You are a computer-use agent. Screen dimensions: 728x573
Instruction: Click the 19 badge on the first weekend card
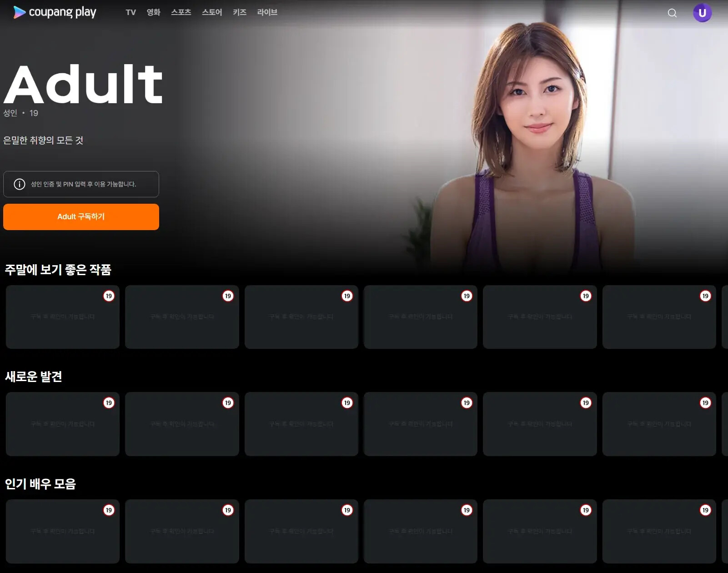pyautogui.click(x=109, y=296)
